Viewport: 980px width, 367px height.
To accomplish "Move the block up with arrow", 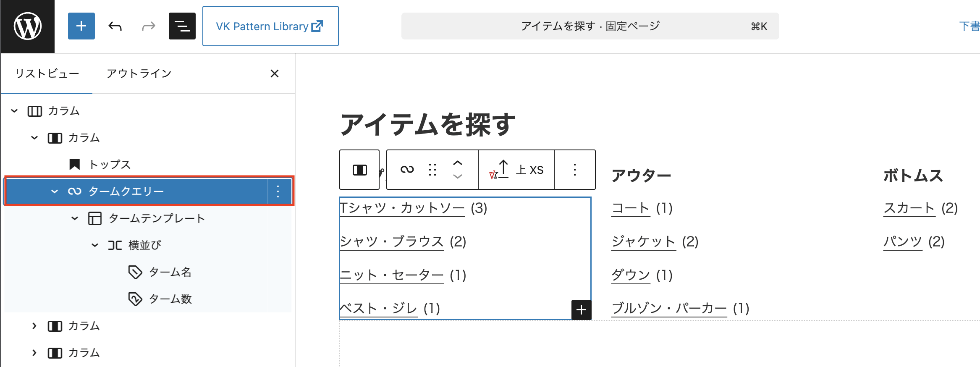I will [x=458, y=163].
